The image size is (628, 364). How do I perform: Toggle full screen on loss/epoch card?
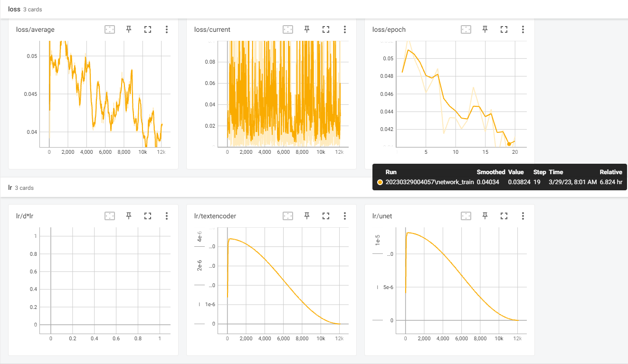[504, 29]
